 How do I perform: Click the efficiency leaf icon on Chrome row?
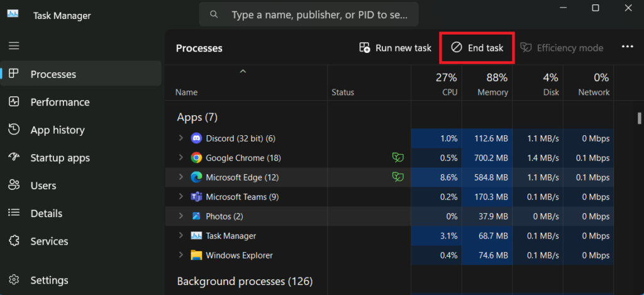tap(397, 157)
